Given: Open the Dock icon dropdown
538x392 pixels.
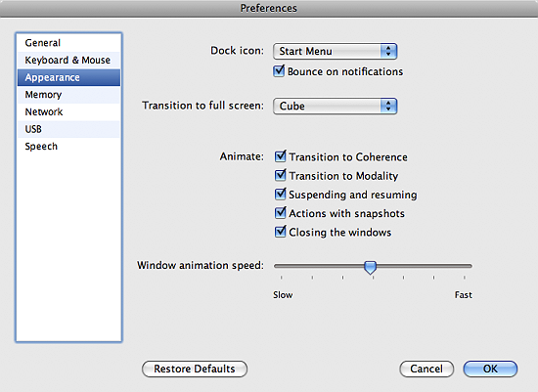Looking at the screenshot, I should [x=336, y=51].
